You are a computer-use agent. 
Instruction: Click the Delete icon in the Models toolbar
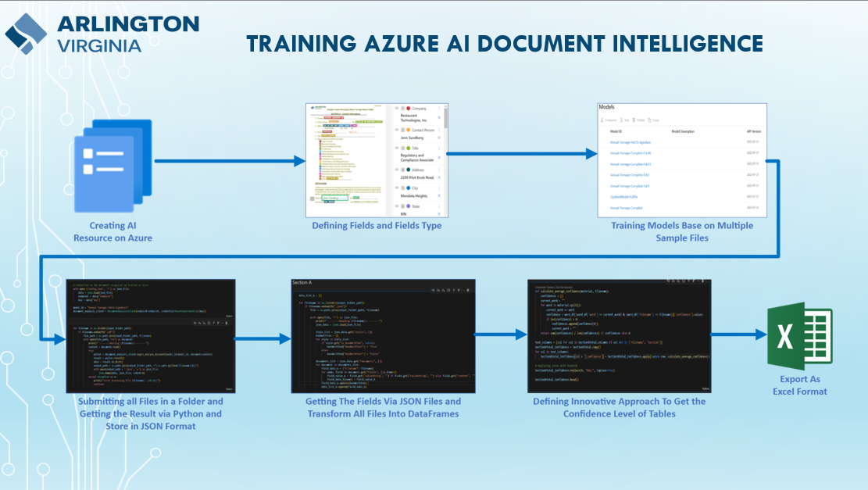[634, 120]
